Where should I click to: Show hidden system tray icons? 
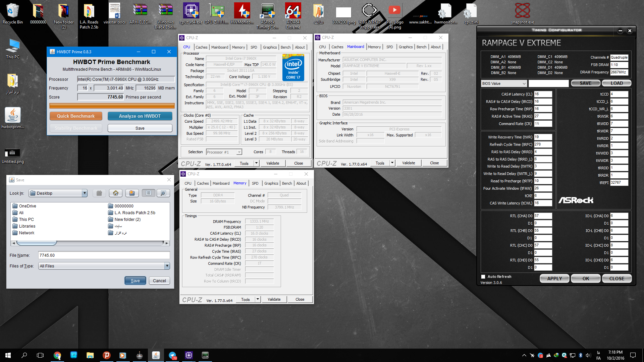pos(524,355)
